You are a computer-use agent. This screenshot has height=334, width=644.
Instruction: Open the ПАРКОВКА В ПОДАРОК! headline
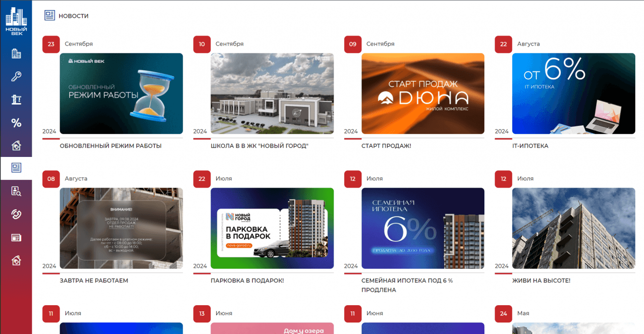click(x=247, y=281)
